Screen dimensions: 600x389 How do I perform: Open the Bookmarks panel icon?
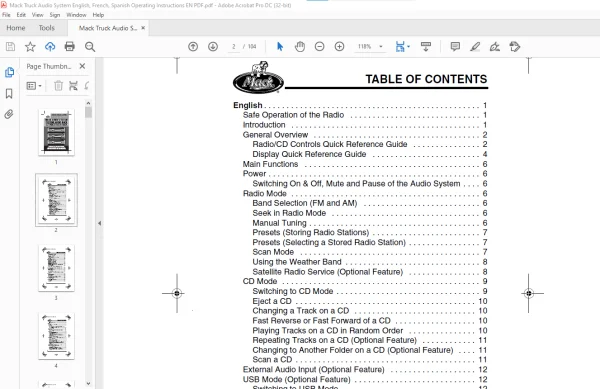tap(9, 93)
